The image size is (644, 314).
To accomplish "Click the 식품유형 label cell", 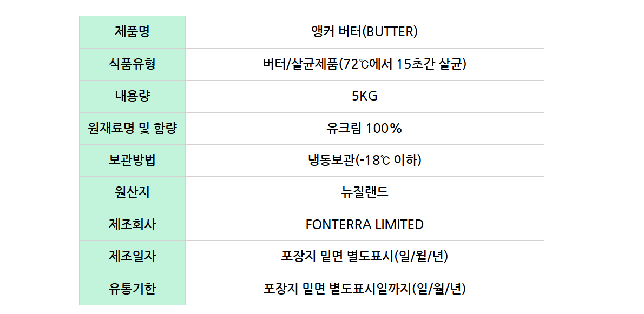I will click(x=132, y=64).
